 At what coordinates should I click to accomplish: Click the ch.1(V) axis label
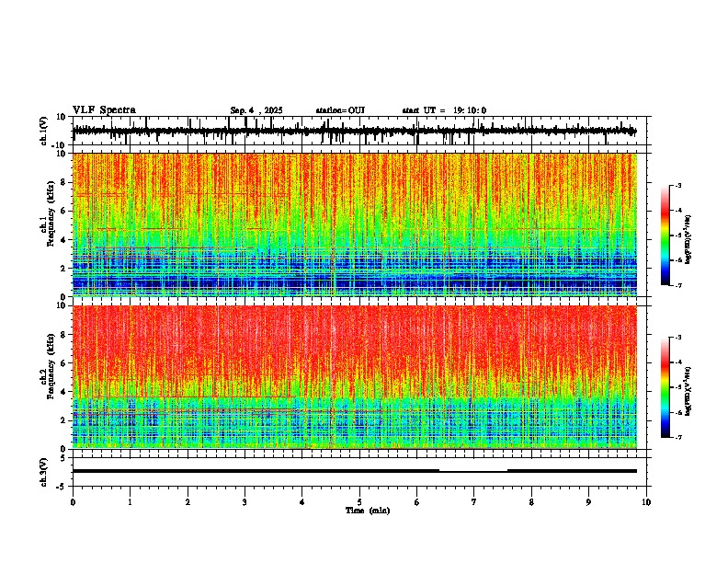coord(44,131)
